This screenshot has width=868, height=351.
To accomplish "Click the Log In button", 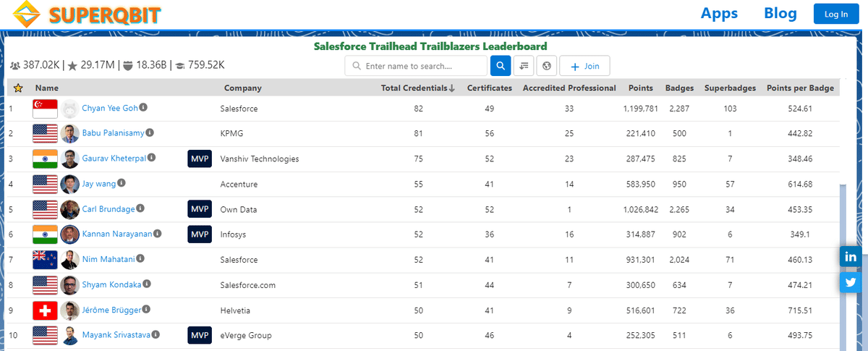I will [835, 14].
